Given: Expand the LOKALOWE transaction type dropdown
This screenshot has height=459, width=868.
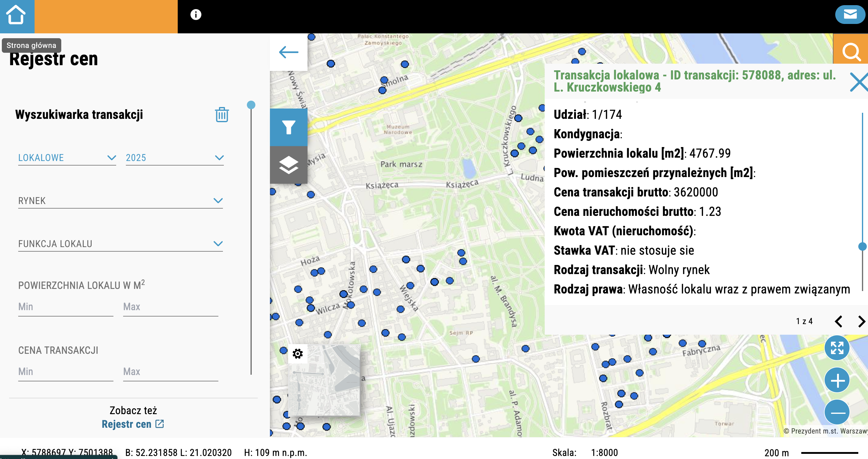Looking at the screenshot, I should coord(67,158).
